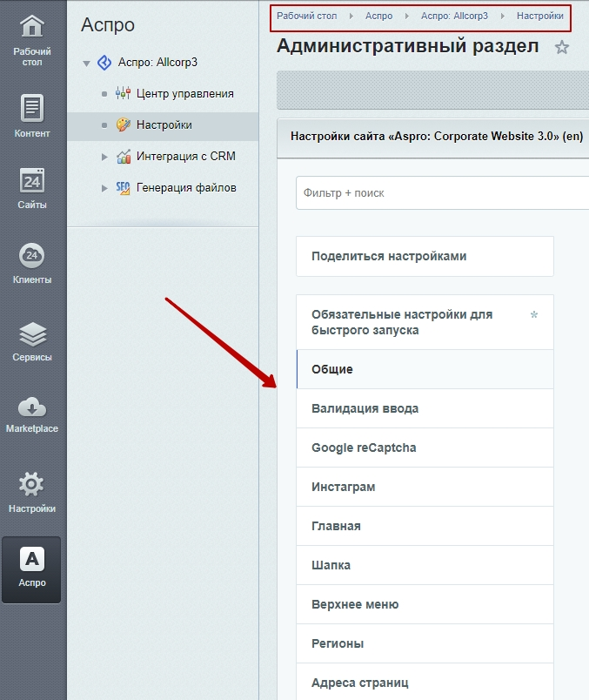Click the Настройки сайта Aspro Corporate Website header
This screenshot has width=589, height=700.
(x=437, y=136)
